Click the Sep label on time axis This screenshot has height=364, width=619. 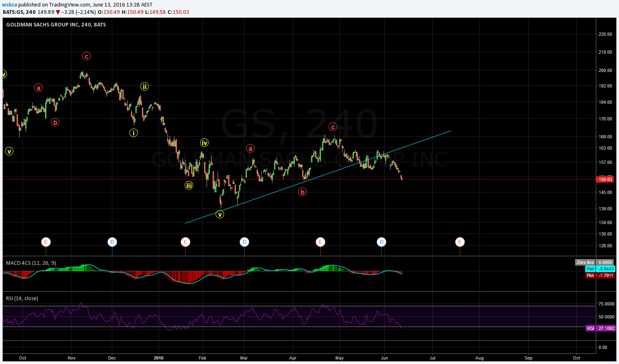(528, 358)
